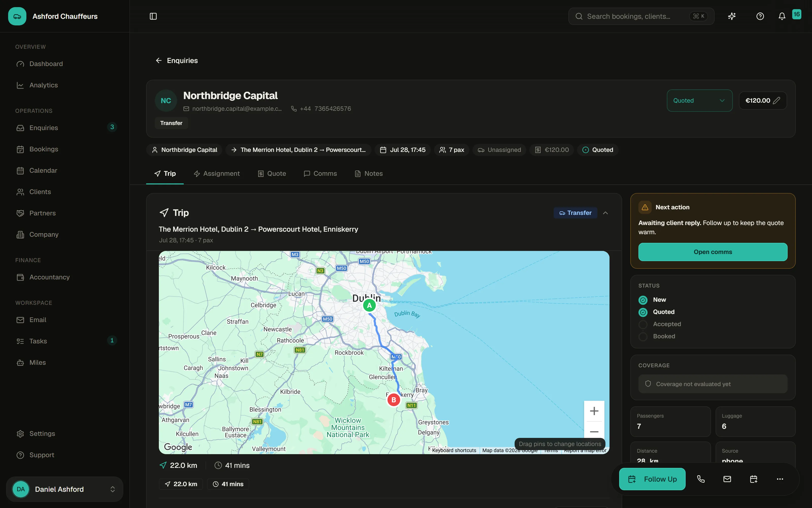Click the Luggage 6 card

coord(755,422)
